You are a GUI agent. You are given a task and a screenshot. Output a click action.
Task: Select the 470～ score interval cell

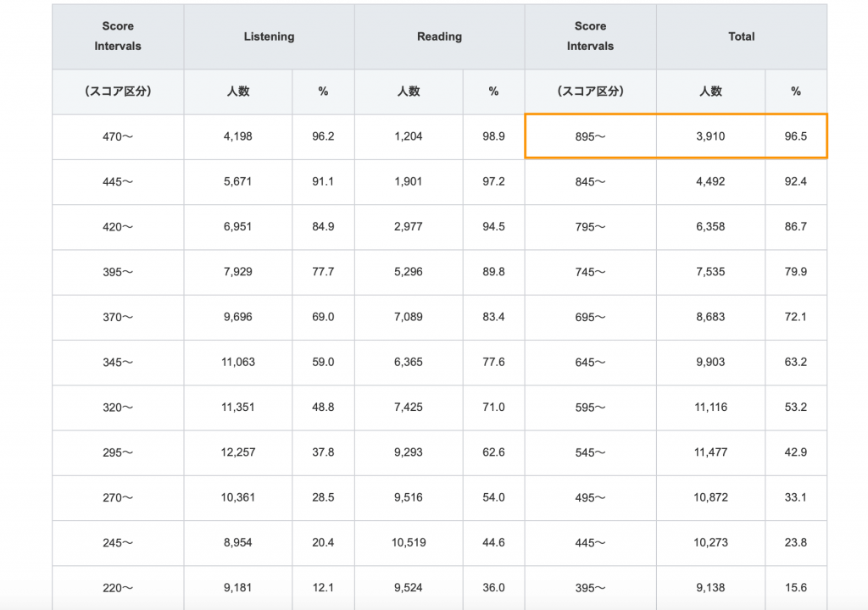pos(118,136)
